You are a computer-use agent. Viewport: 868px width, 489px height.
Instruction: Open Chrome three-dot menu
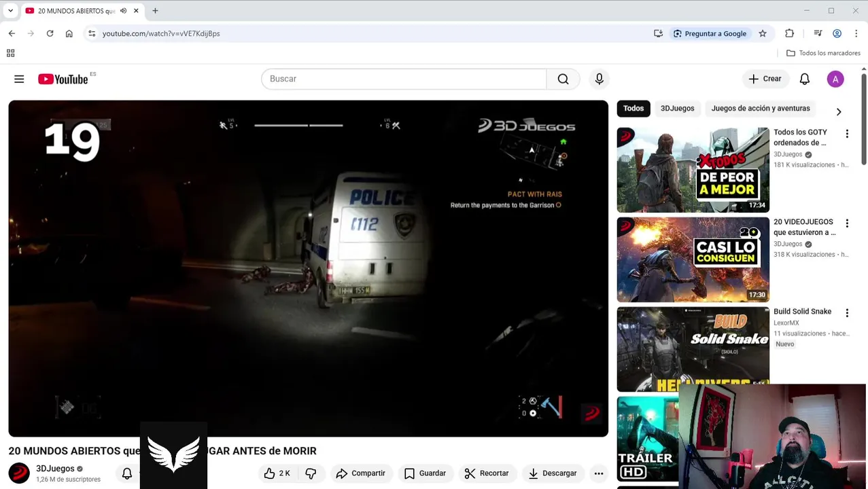(856, 33)
